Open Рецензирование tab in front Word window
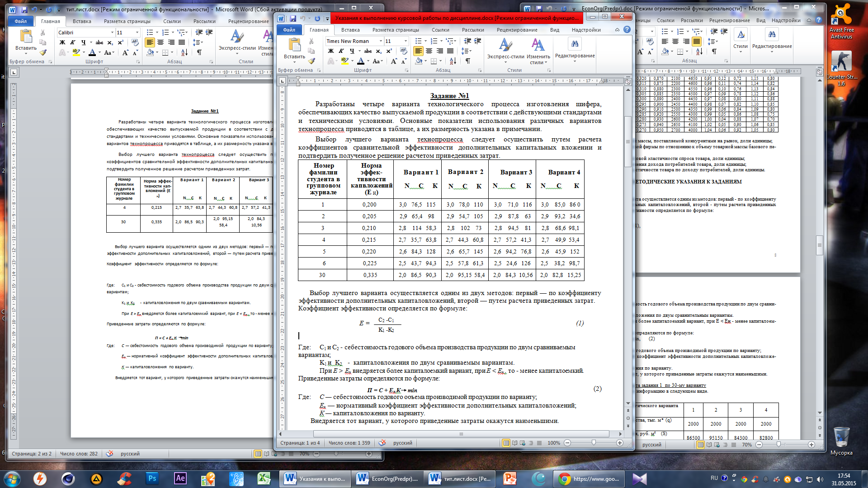Image resolution: width=868 pixels, height=488 pixels. tap(517, 30)
